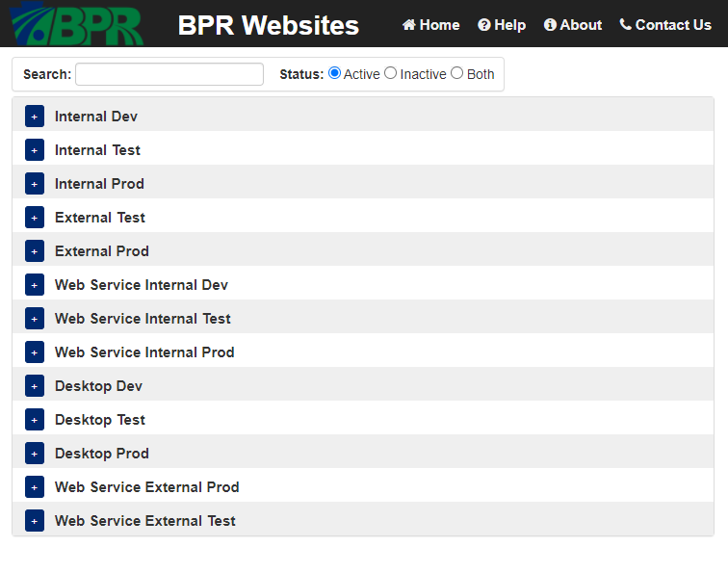Select the Inactive status radio button
The image size is (728, 573).
(391, 73)
